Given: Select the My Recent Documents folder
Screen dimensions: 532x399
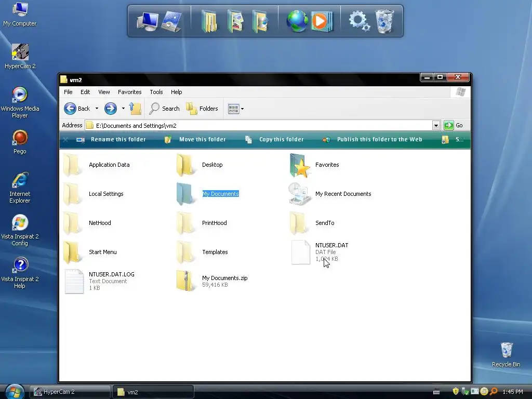Looking at the screenshot, I should pyautogui.click(x=330, y=194).
